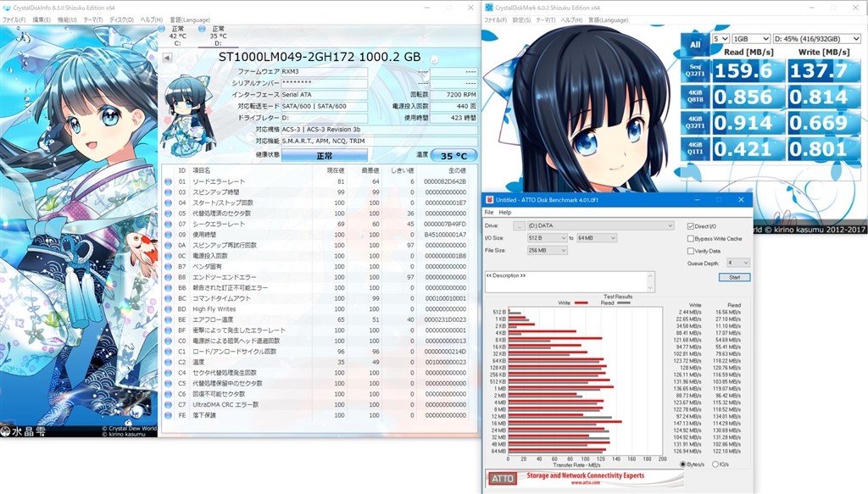Image resolution: width=868 pixels, height=494 pixels.
Task: Open the ATTO File menu
Action: coord(489,213)
